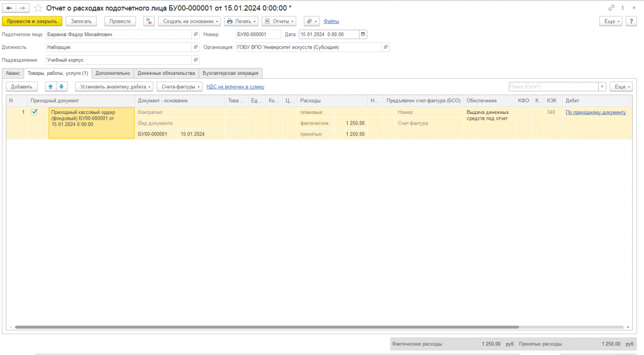Open the Бухгалтерская операция tab
This screenshot has width=644, height=355.
coord(230,73)
